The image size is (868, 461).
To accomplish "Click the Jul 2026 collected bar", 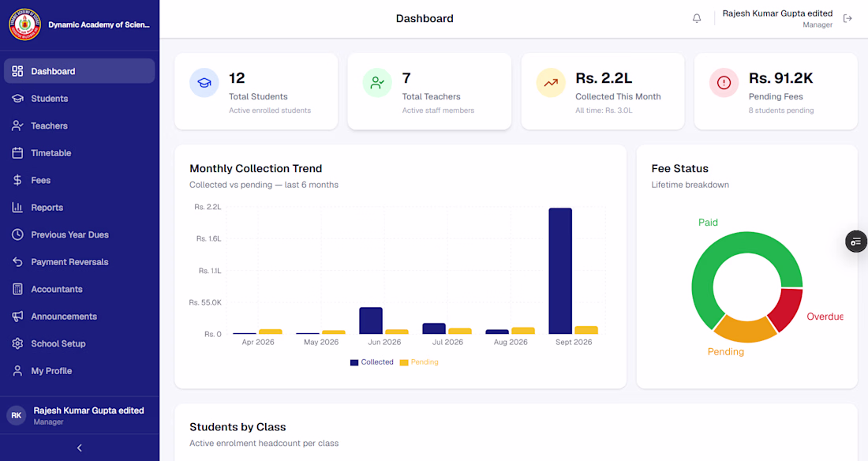I will pos(434,328).
